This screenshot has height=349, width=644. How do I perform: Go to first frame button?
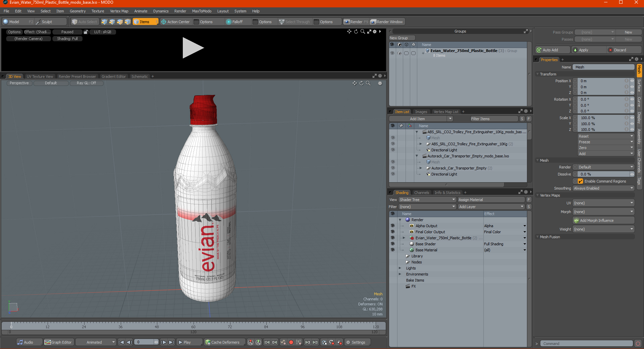tap(121, 342)
